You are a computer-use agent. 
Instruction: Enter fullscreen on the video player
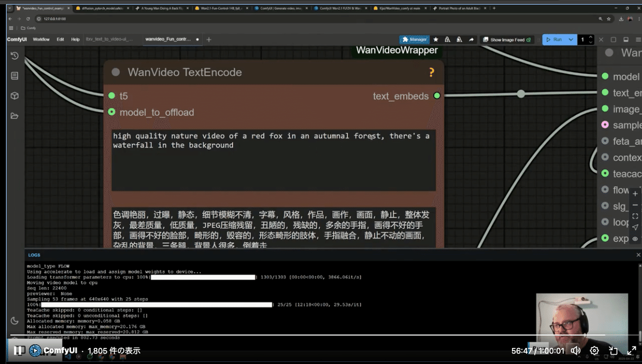631,351
